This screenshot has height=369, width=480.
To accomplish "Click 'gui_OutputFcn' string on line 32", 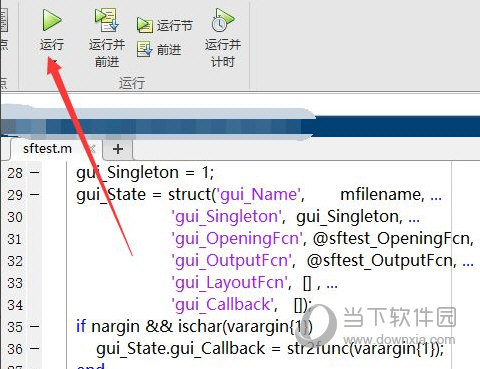I will coord(231,261).
